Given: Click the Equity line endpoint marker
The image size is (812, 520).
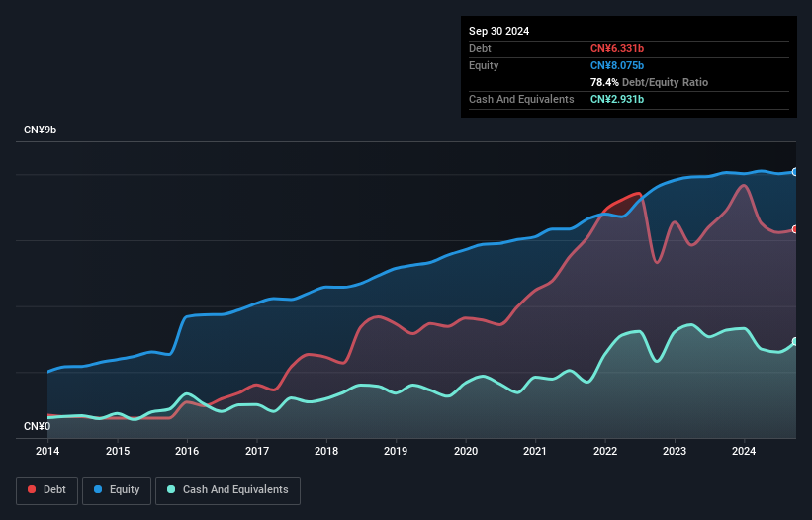Looking at the screenshot, I should [795, 172].
